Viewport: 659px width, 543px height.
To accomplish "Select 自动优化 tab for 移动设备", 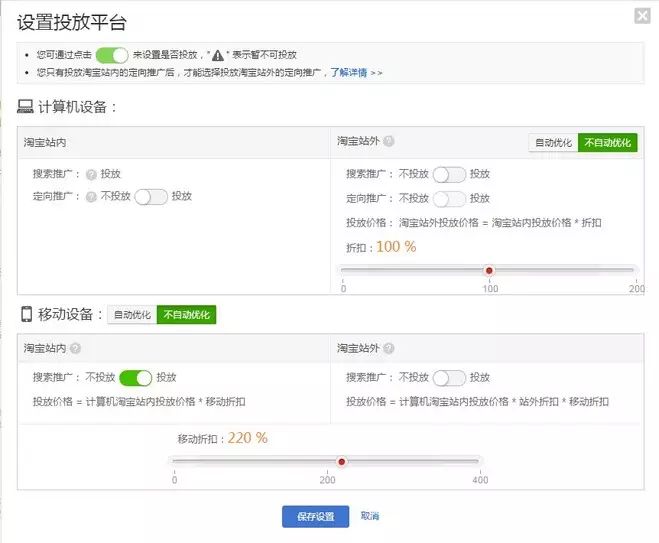I will [x=132, y=314].
